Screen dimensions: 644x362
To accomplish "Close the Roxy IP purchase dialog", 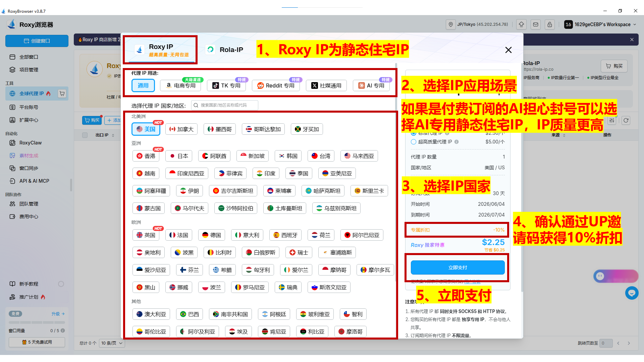I will (508, 50).
